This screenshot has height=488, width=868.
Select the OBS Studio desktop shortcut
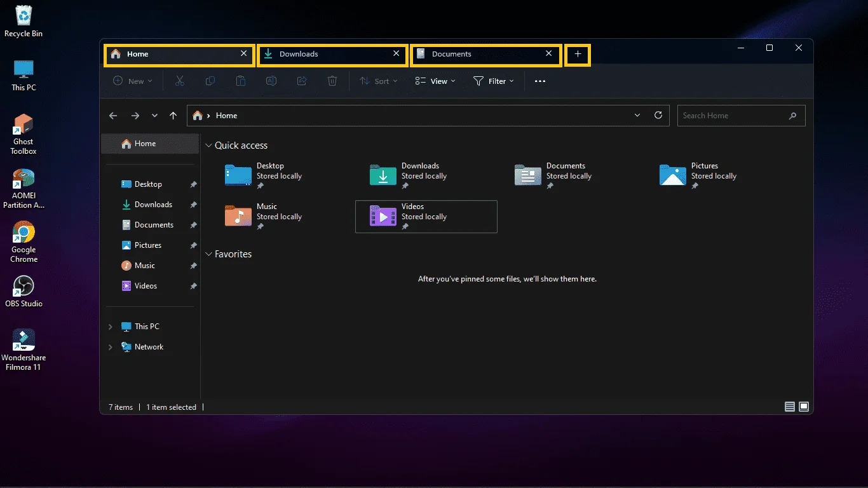click(24, 292)
